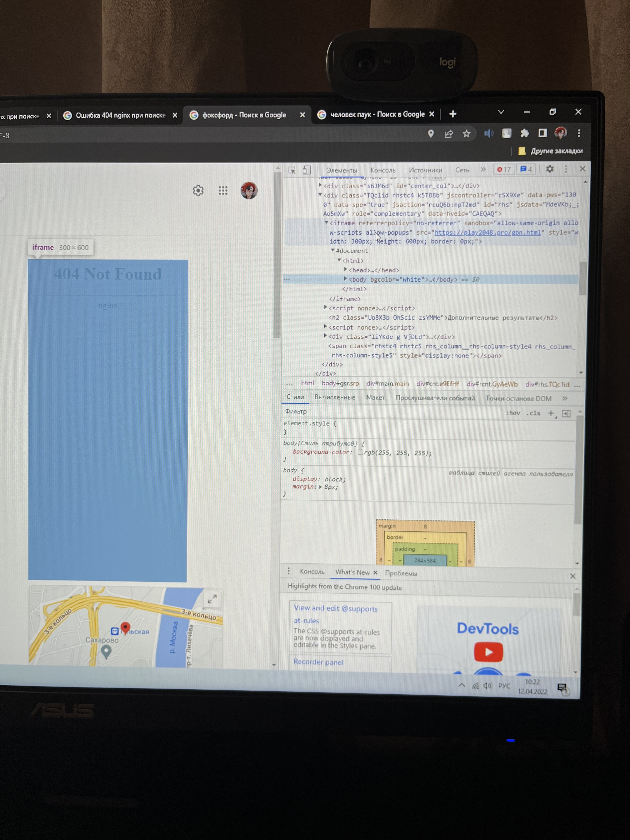Open View and edit @supports at-rules link
This screenshot has height=840, width=630.
pyautogui.click(x=336, y=614)
